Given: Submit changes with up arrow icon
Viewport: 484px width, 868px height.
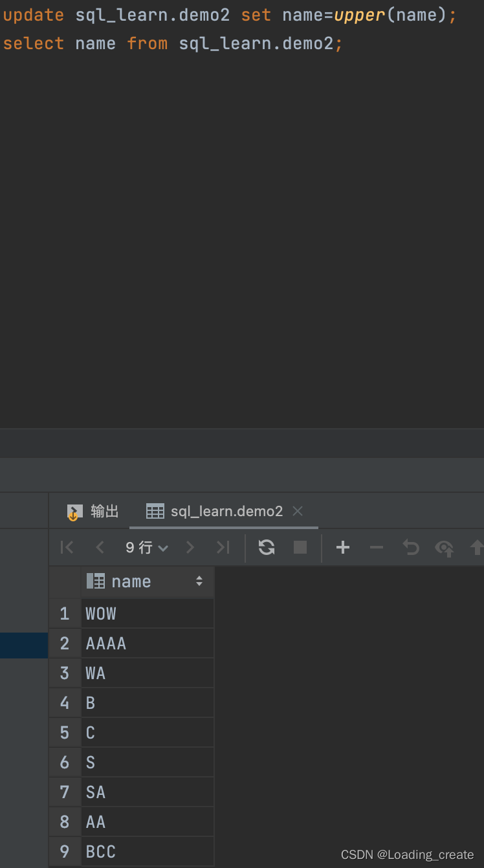Looking at the screenshot, I should [476, 548].
